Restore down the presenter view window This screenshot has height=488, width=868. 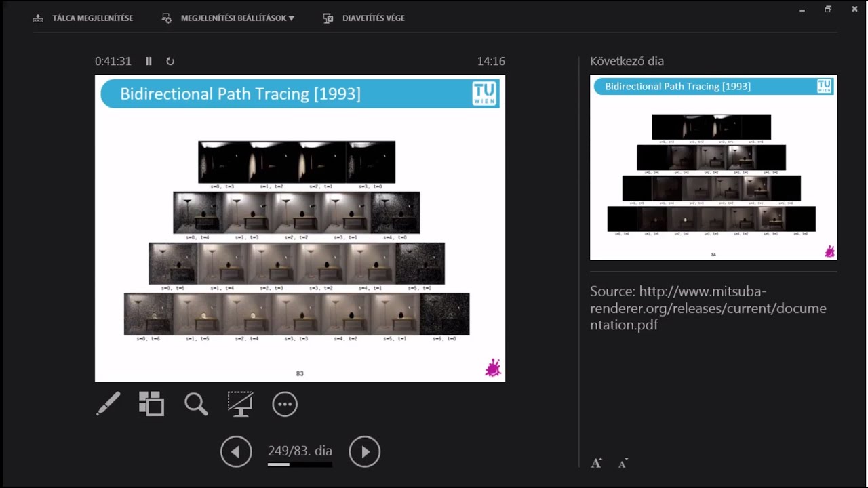tap(828, 9)
